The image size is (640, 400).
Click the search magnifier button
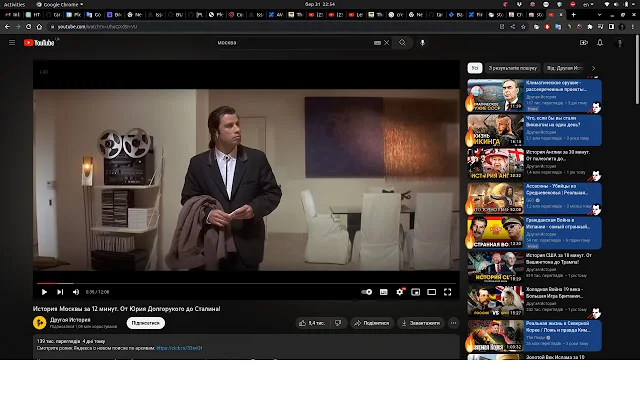pos(403,43)
